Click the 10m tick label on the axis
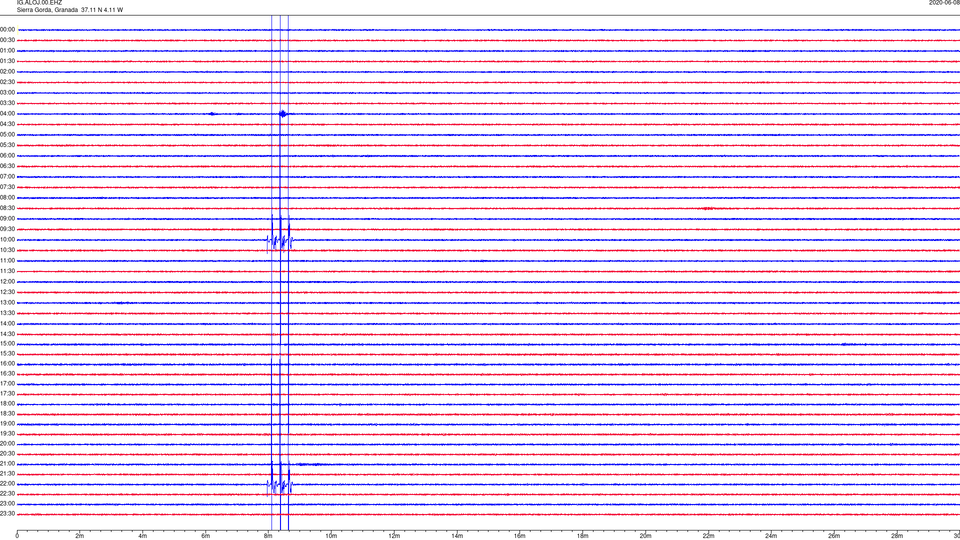 pyautogui.click(x=331, y=536)
